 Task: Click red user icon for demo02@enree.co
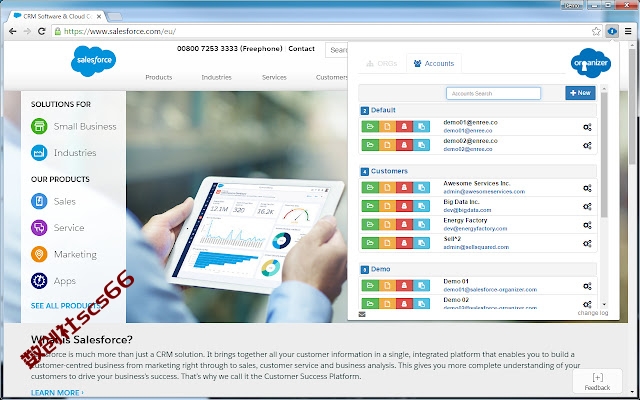pyautogui.click(x=404, y=145)
